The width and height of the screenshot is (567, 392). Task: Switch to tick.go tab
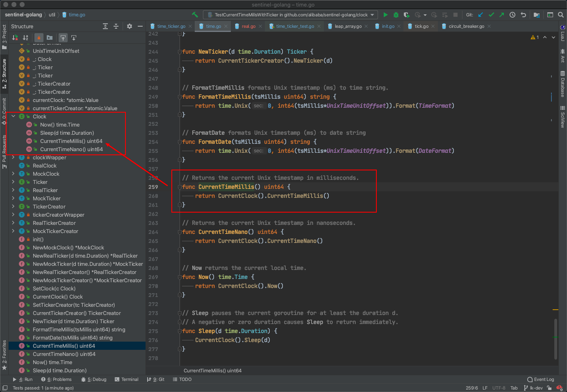421,26
